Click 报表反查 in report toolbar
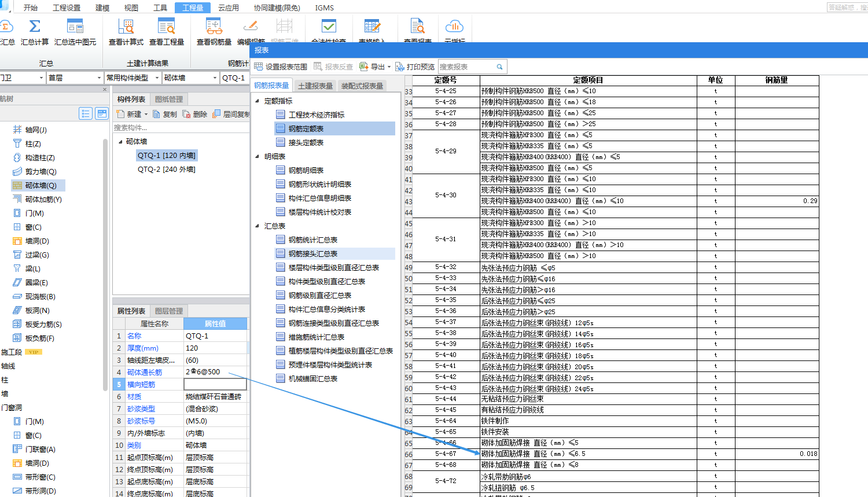This screenshot has height=497, width=868. tap(333, 67)
